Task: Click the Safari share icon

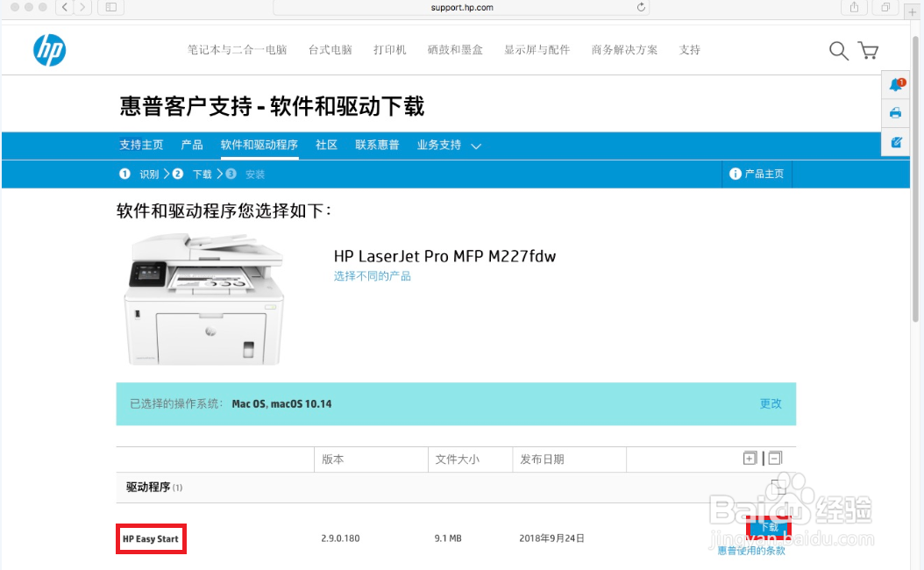Action: point(854,7)
